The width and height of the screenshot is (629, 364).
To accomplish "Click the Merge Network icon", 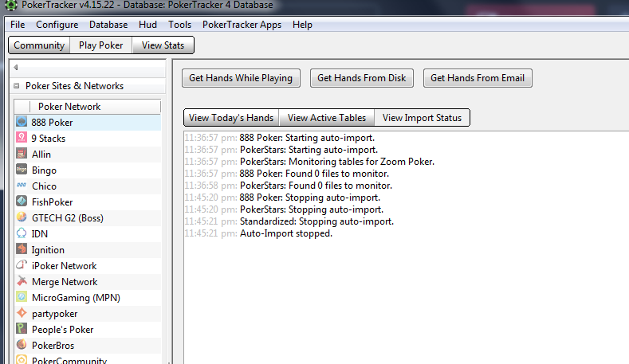I will coord(22,281).
